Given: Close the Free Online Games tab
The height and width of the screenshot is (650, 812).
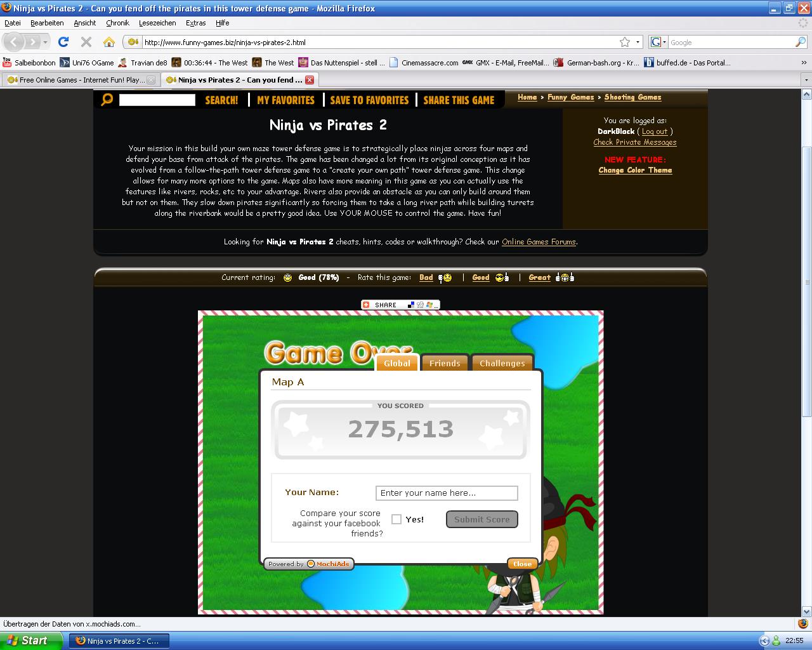Looking at the screenshot, I should pos(151,80).
